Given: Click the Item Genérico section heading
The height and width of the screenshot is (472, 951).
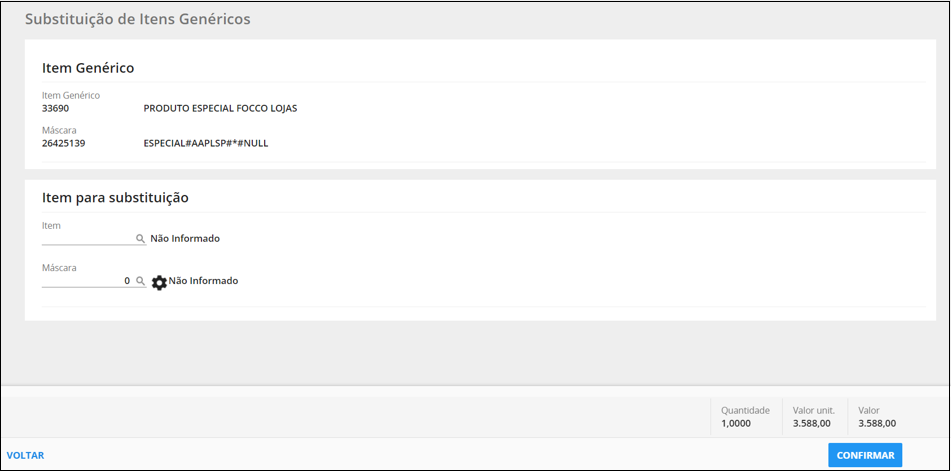Looking at the screenshot, I should point(88,68).
